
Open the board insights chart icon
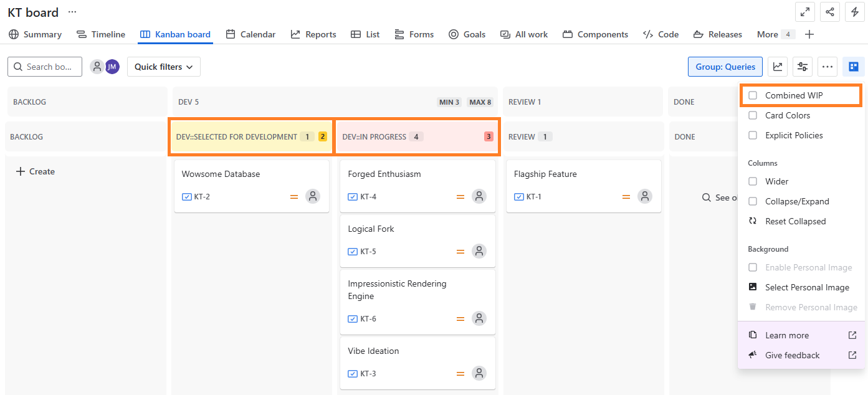778,67
